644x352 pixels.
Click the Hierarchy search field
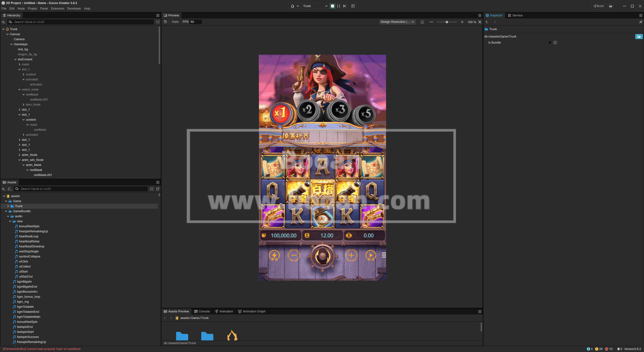click(x=80, y=22)
